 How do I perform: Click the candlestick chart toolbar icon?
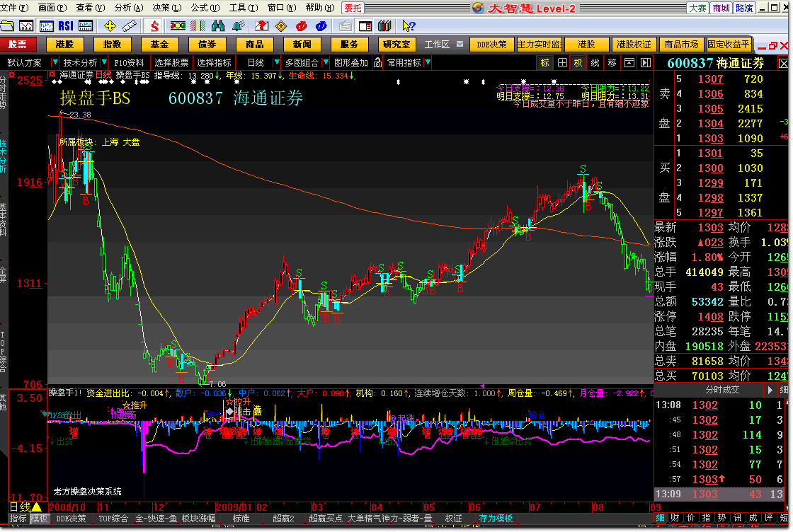[x=47, y=25]
